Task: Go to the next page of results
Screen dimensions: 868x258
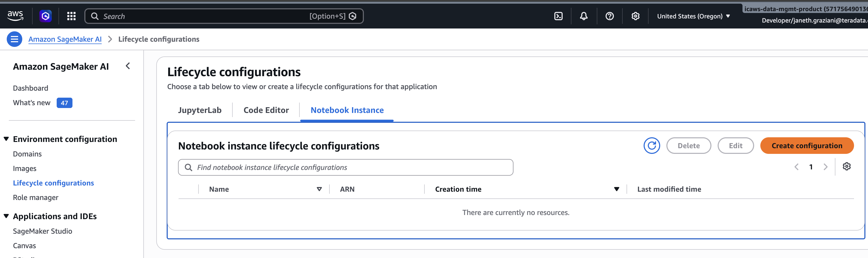Action: coord(826,167)
